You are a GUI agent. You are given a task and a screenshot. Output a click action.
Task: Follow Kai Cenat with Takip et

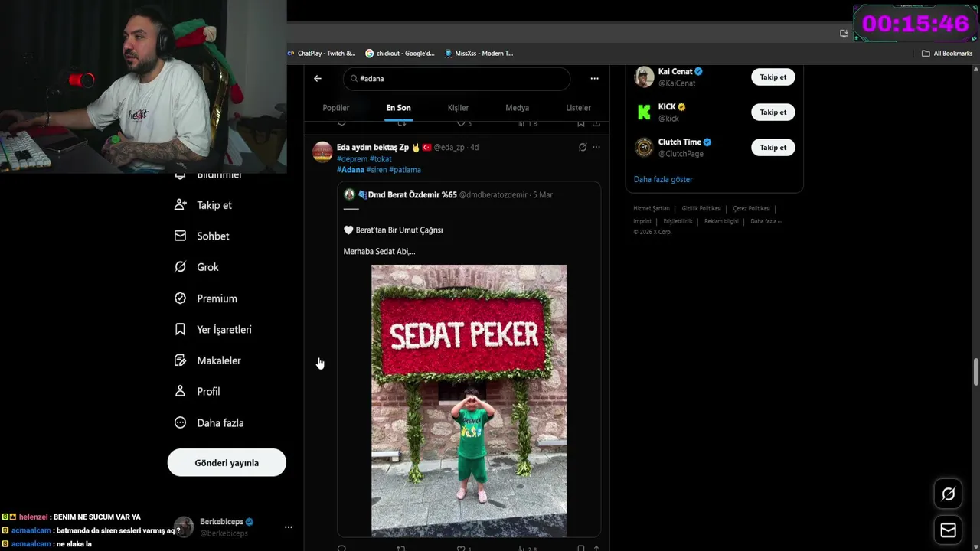coord(773,77)
